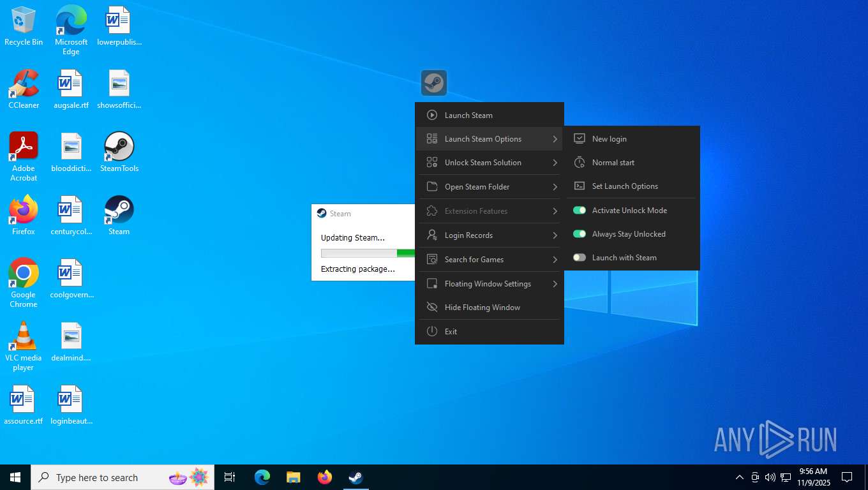Select the assource.rtf file
Screen dimensions: 868x490
[x=24, y=405]
